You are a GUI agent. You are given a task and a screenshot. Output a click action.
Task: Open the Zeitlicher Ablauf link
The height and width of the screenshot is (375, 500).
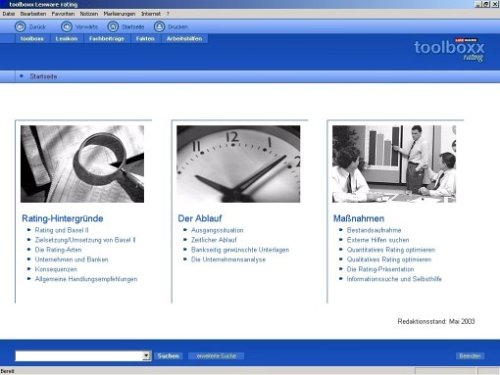tap(214, 240)
